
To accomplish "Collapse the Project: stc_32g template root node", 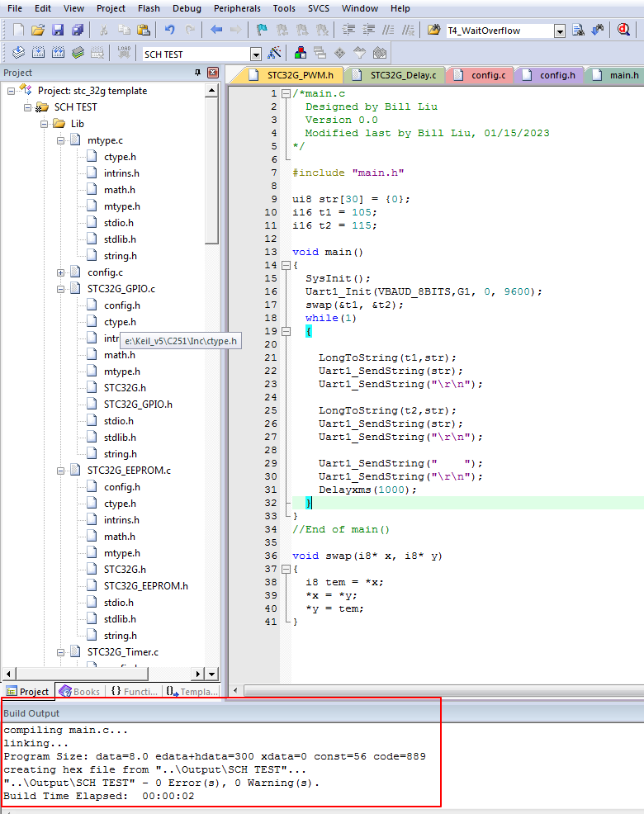I will point(11,92).
